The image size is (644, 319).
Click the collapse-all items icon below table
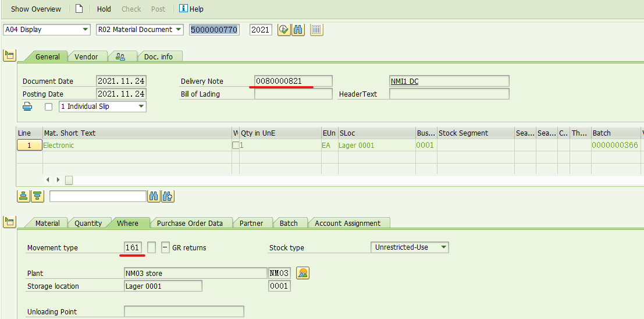[38, 196]
